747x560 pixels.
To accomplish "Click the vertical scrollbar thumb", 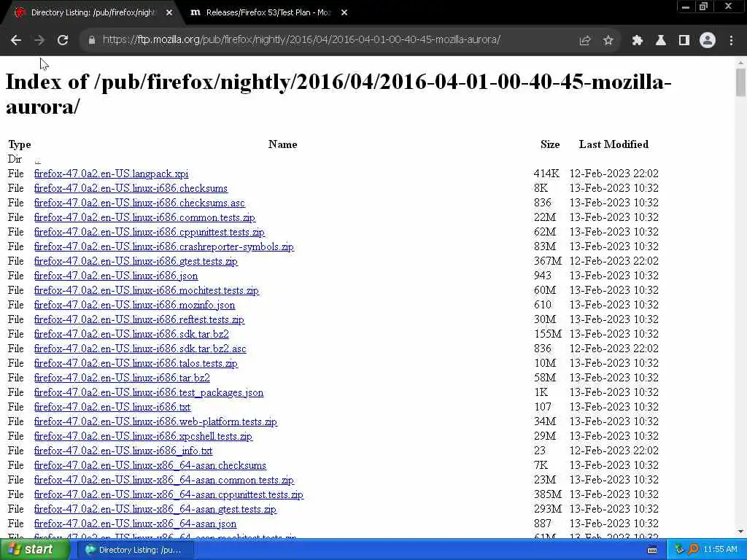I will [740, 82].
